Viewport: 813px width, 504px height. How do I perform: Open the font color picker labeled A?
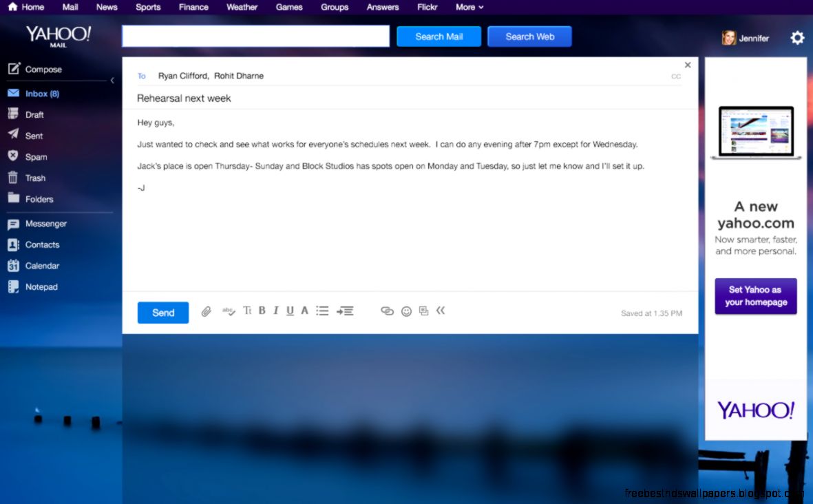coord(304,311)
